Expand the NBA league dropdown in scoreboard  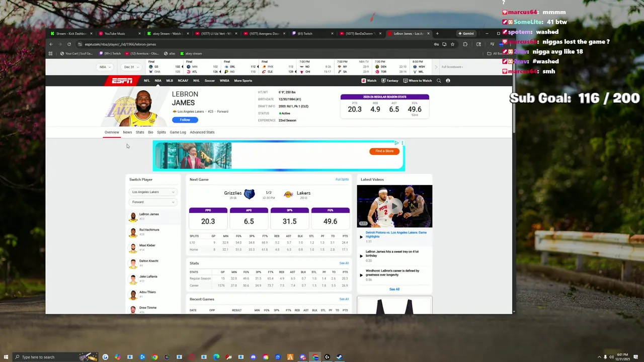pos(105,67)
